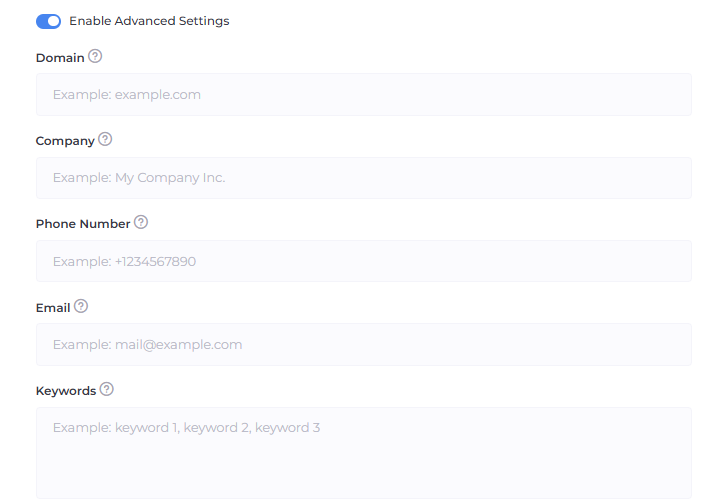Click the Email field label
The height and width of the screenshot is (504, 728).
coord(53,307)
